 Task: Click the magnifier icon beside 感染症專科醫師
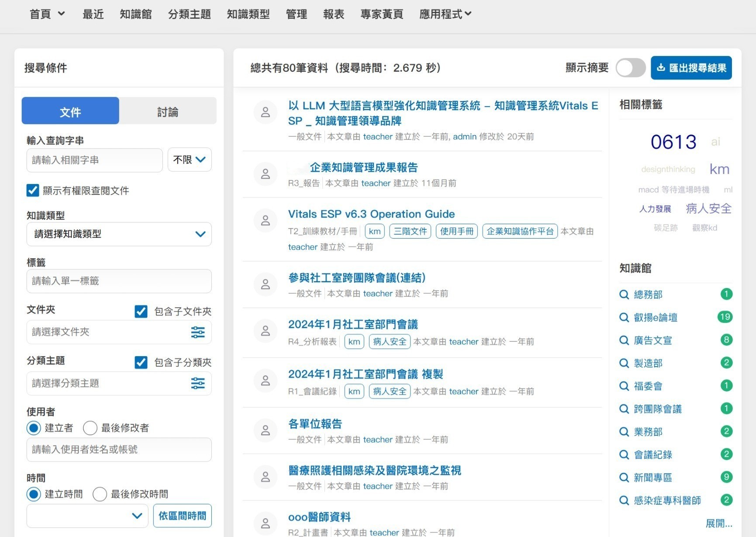(624, 500)
